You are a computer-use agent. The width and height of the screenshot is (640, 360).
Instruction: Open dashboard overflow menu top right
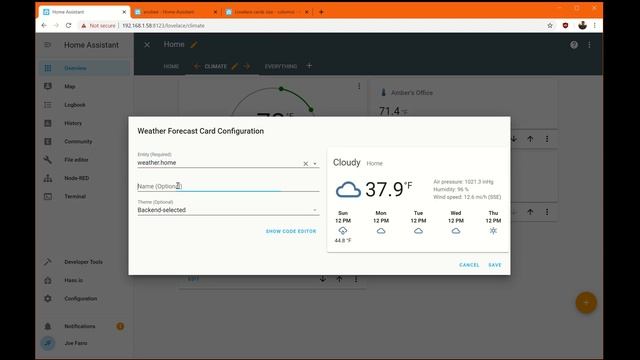(x=589, y=45)
